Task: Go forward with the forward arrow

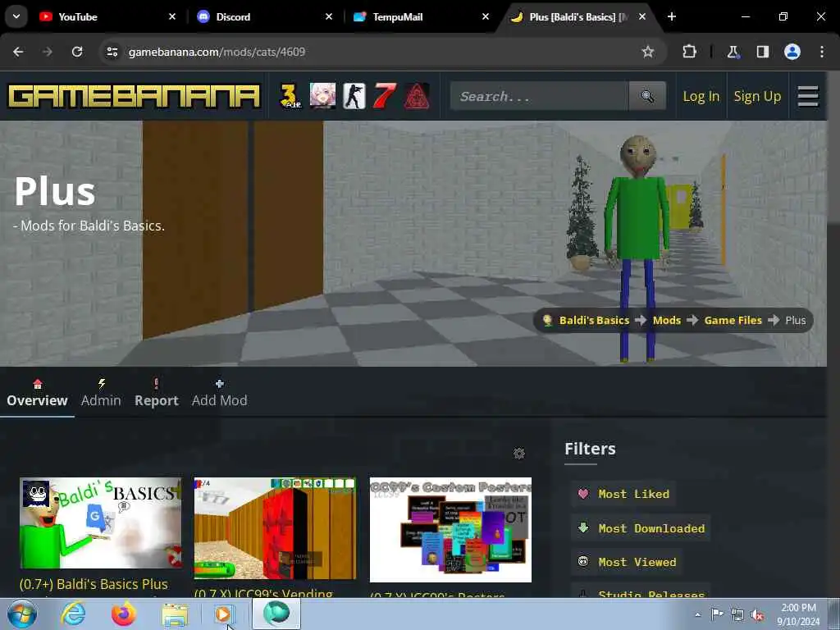Action: click(48, 52)
